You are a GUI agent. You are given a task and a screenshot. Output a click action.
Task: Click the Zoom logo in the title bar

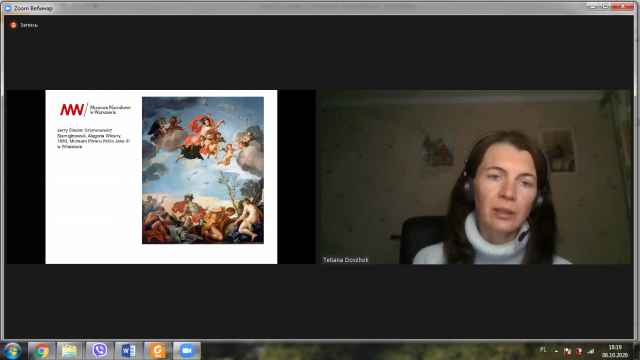pos(8,8)
